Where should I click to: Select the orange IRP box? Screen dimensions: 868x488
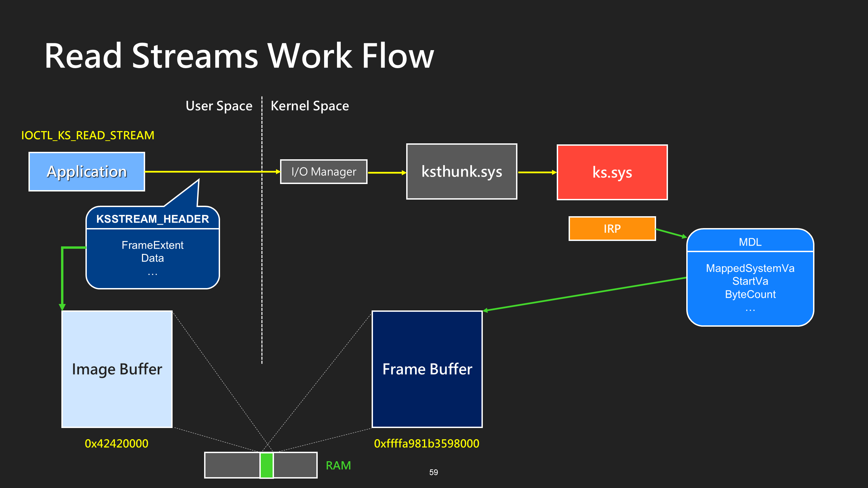tap(612, 229)
